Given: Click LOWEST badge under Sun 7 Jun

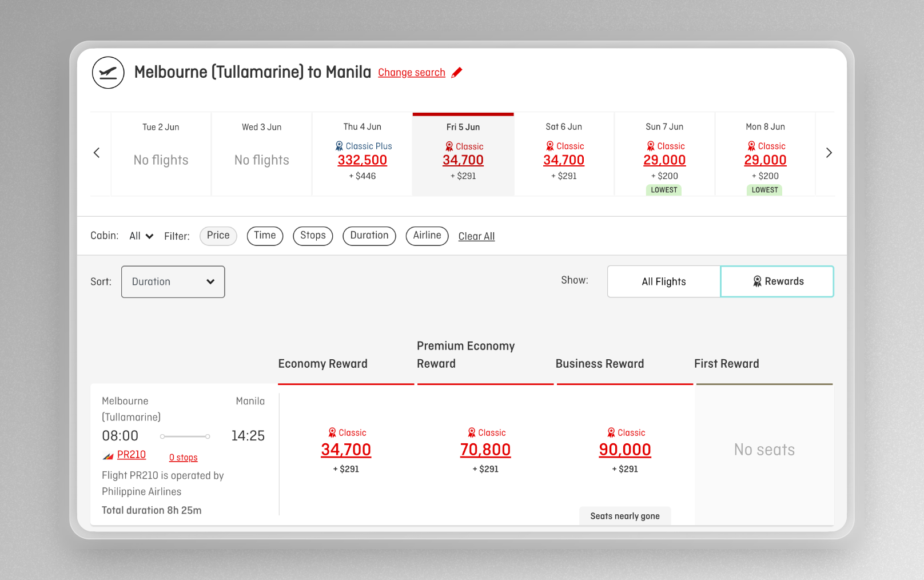Looking at the screenshot, I should coord(664,190).
